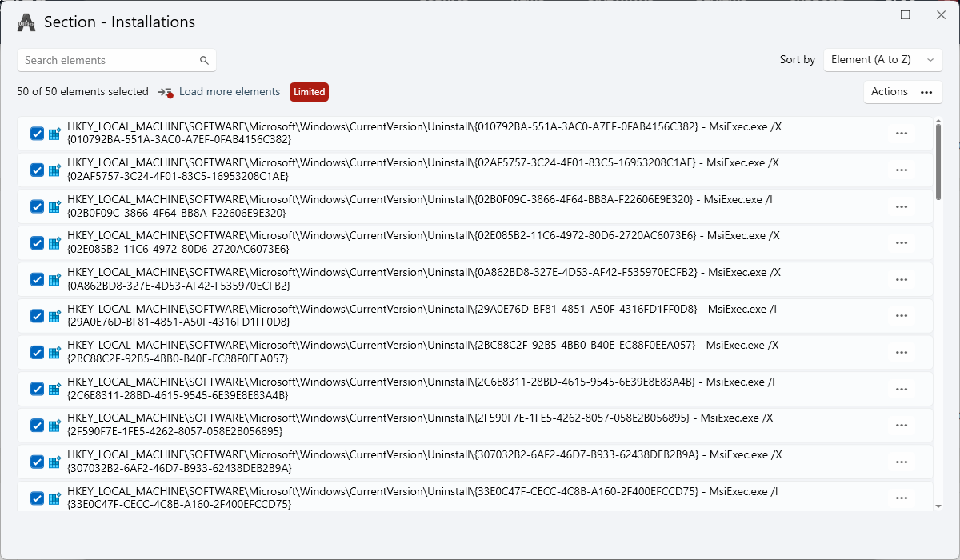Click installer icon of the {2F590F7E row
This screenshot has width=960, height=560.
click(55, 425)
